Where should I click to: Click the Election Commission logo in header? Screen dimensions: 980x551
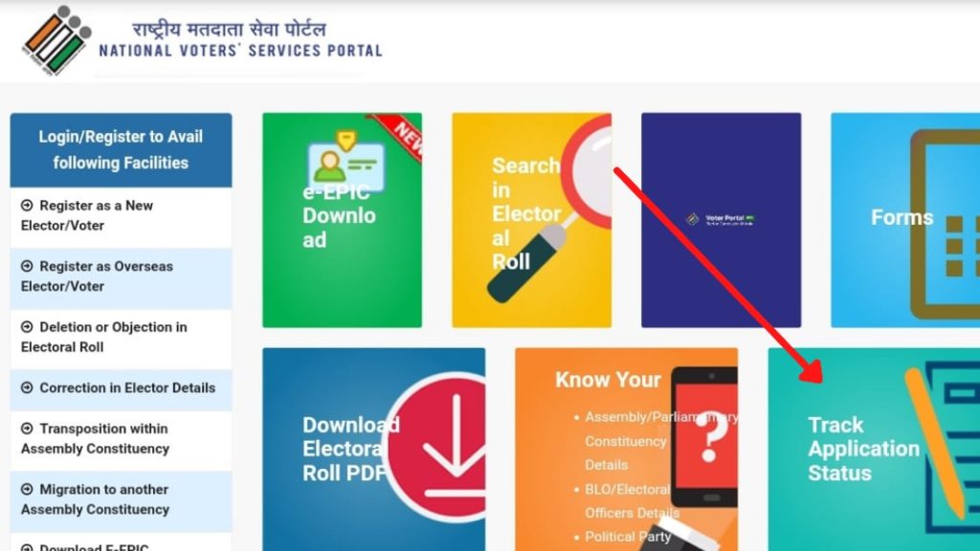pos(56,40)
